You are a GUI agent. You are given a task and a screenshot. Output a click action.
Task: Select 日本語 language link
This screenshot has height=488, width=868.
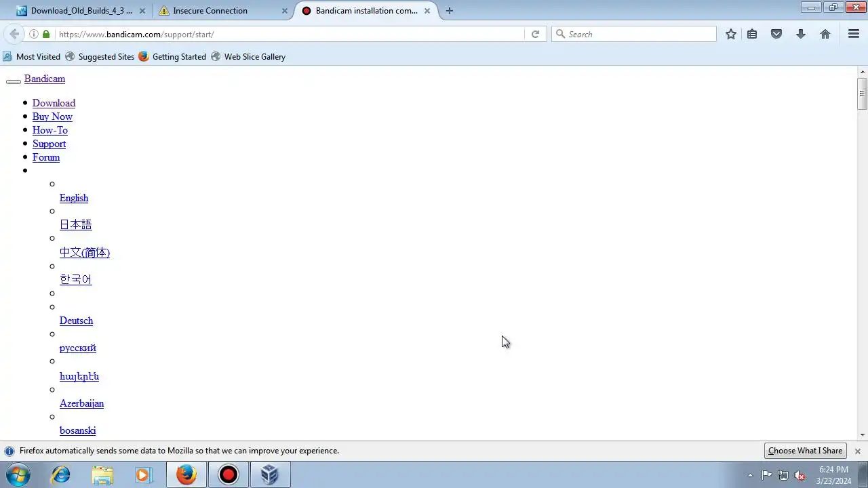pyautogui.click(x=75, y=224)
